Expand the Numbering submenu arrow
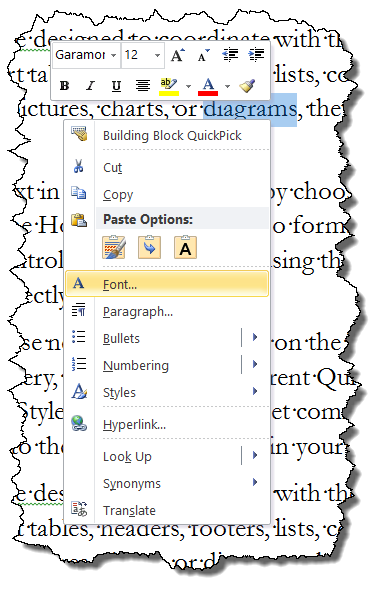Image resolution: width=382 pixels, height=591 pixels. tap(255, 364)
